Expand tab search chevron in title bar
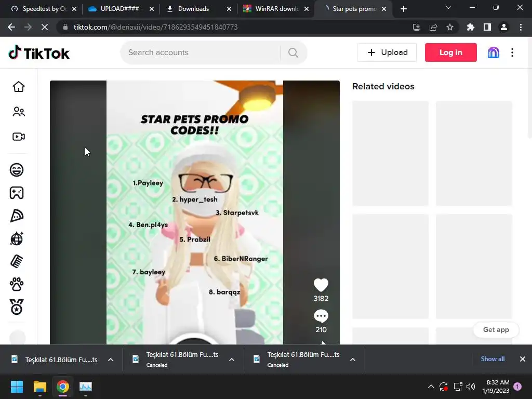This screenshot has height=399, width=532. (448, 7)
